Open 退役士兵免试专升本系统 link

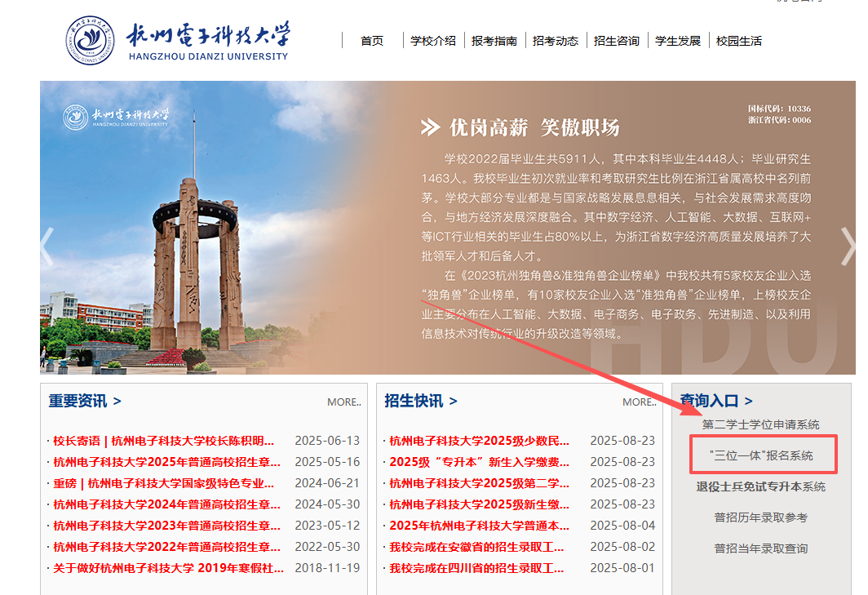(760, 486)
